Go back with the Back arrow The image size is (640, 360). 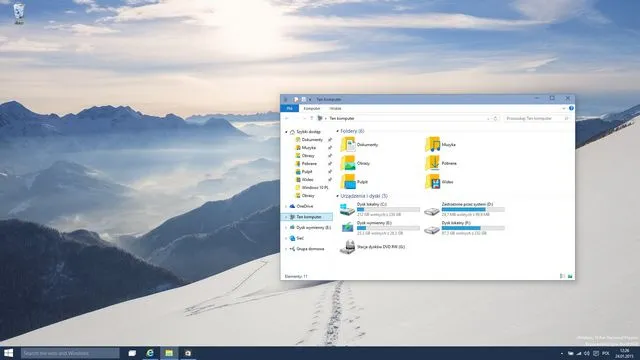[287, 118]
